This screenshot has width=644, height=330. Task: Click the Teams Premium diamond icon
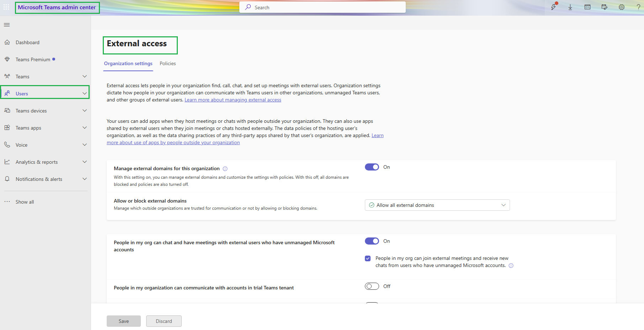click(7, 59)
